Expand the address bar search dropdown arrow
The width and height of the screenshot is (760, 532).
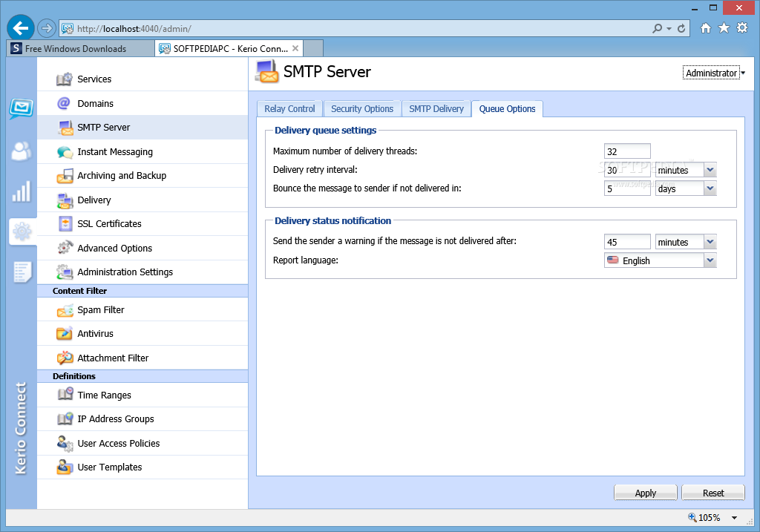pyautogui.click(x=669, y=29)
